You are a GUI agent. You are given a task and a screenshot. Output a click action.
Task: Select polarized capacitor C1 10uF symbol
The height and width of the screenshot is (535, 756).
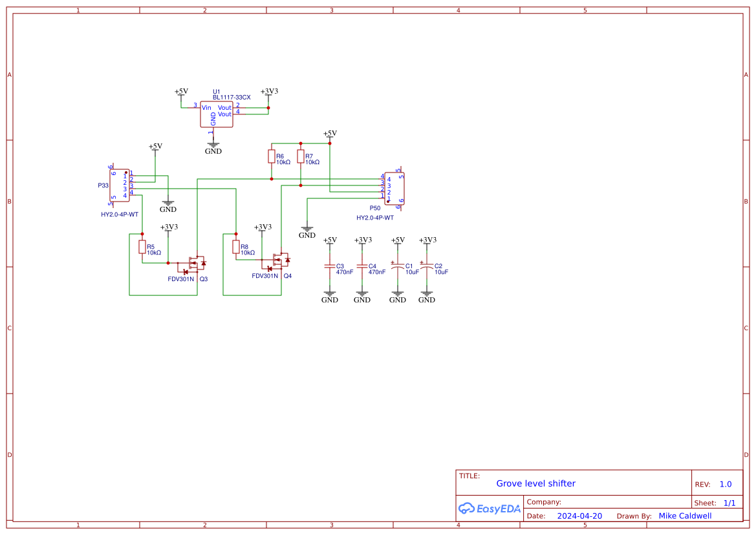pos(398,265)
